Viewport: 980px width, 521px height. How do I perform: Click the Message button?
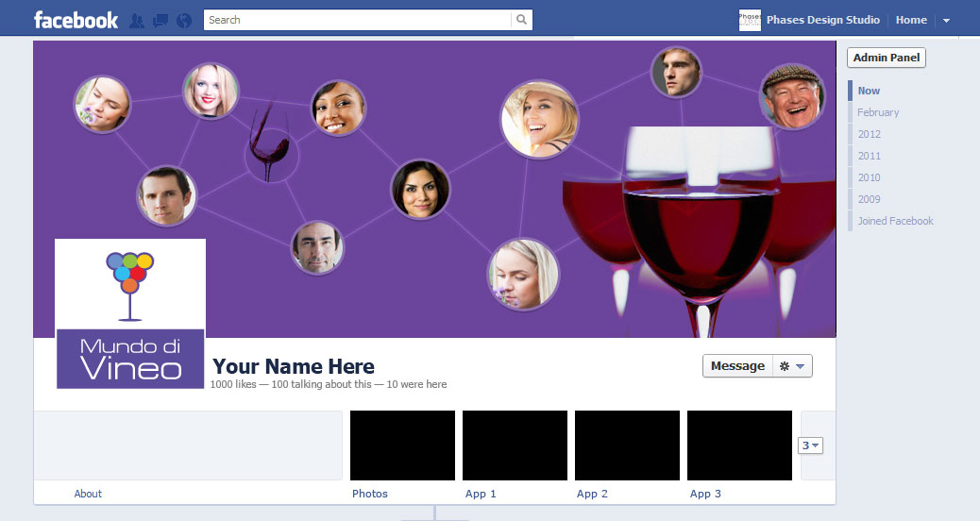tap(737, 366)
